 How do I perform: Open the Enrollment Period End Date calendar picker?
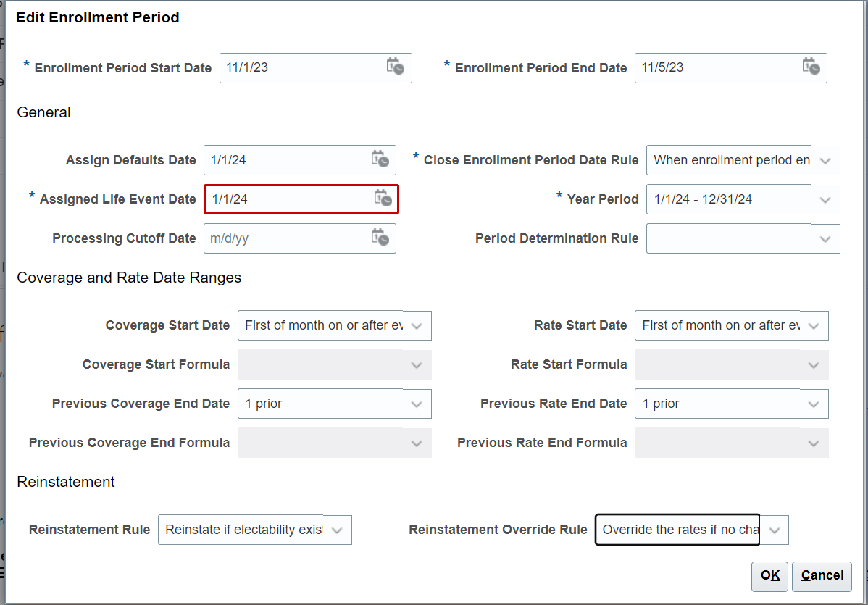[811, 67]
